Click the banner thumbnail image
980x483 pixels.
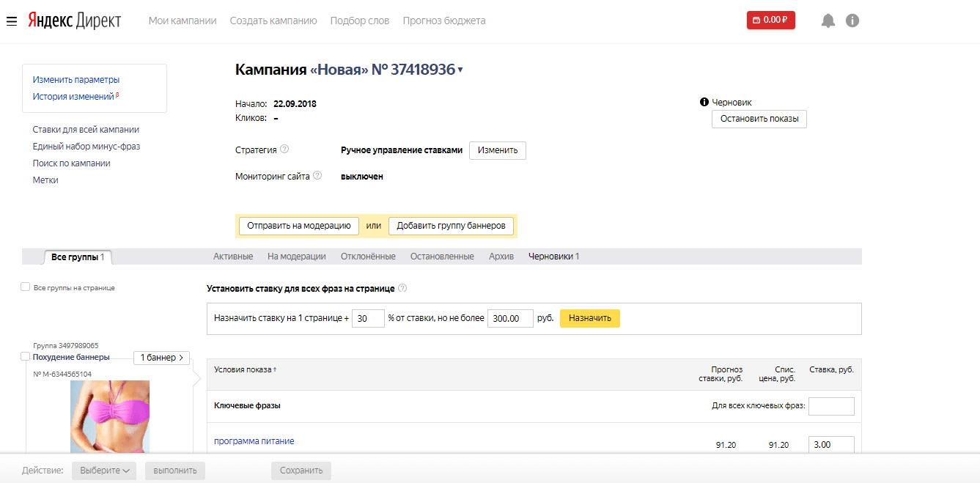tap(110, 416)
